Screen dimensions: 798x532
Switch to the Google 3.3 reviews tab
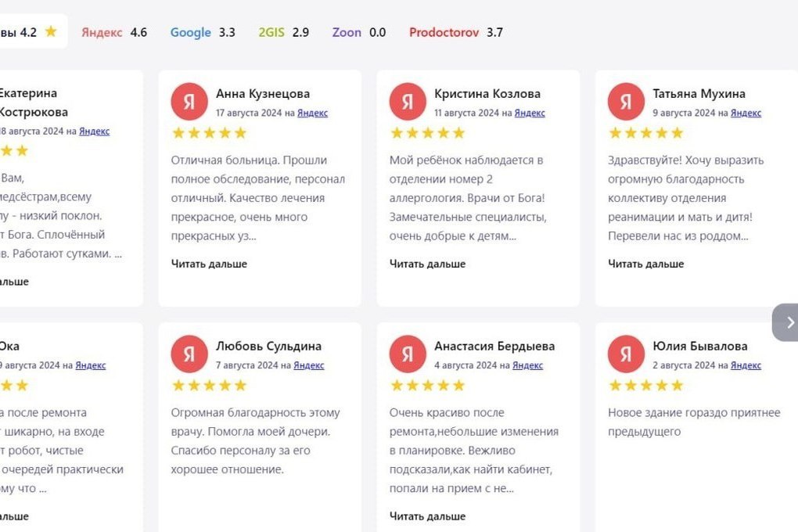(203, 32)
